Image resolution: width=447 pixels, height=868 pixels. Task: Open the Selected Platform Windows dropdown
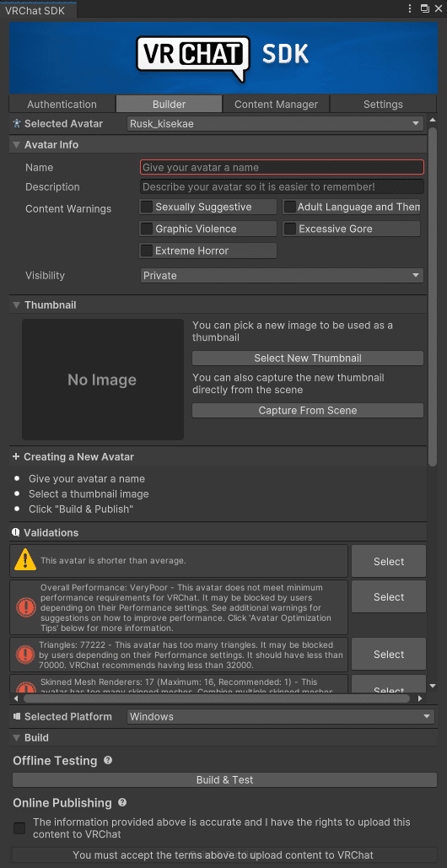click(x=281, y=716)
